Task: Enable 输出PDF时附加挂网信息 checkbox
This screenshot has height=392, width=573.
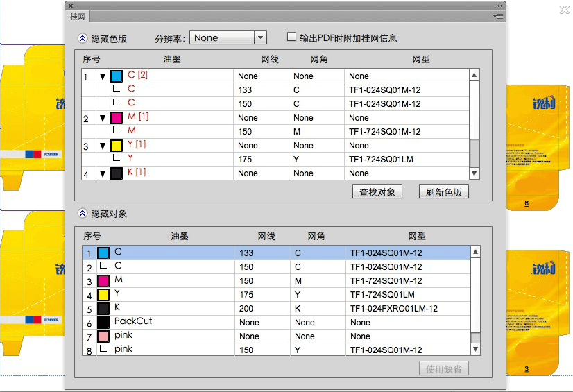Action: coord(292,37)
